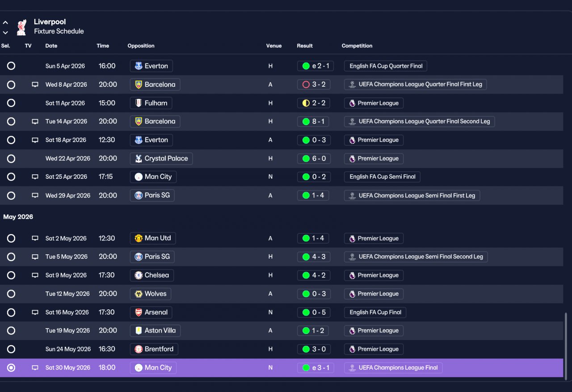Image resolution: width=572 pixels, height=392 pixels.
Task: Click the 16:30 kickoff time cell
Action: point(107,349)
